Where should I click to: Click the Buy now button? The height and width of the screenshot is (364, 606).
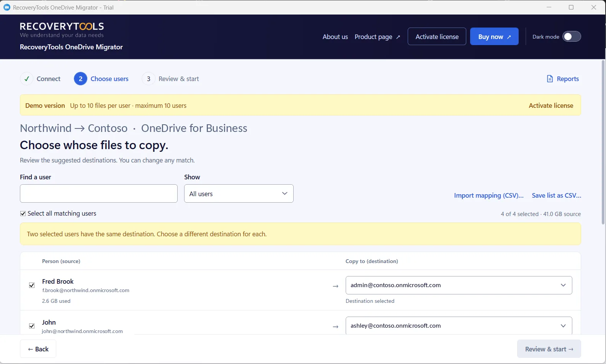[494, 36]
